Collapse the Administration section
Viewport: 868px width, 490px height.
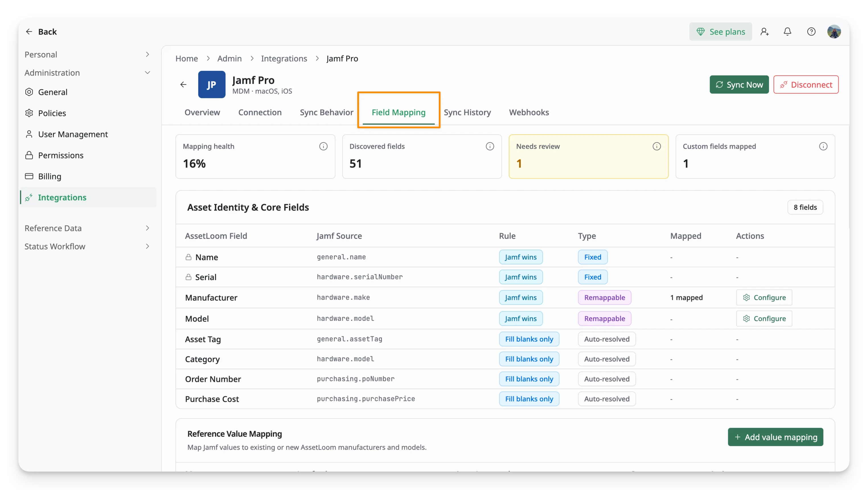[x=88, y=72]
